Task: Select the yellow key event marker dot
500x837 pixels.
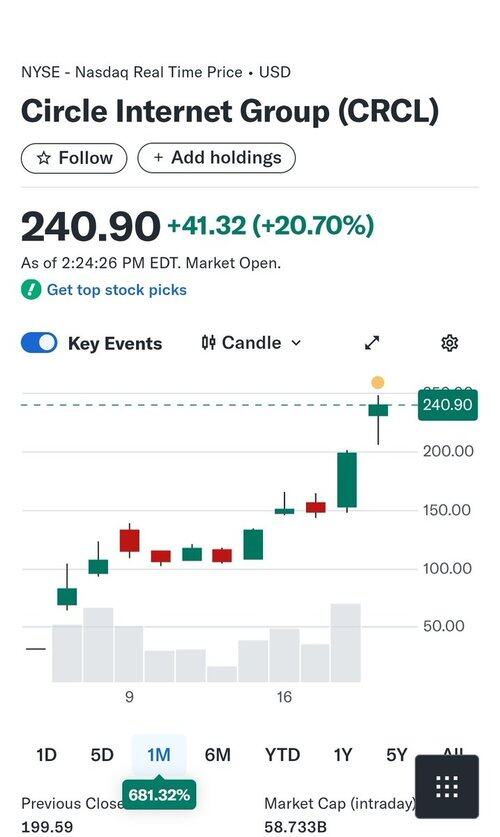Action: [x=378, y=382]
